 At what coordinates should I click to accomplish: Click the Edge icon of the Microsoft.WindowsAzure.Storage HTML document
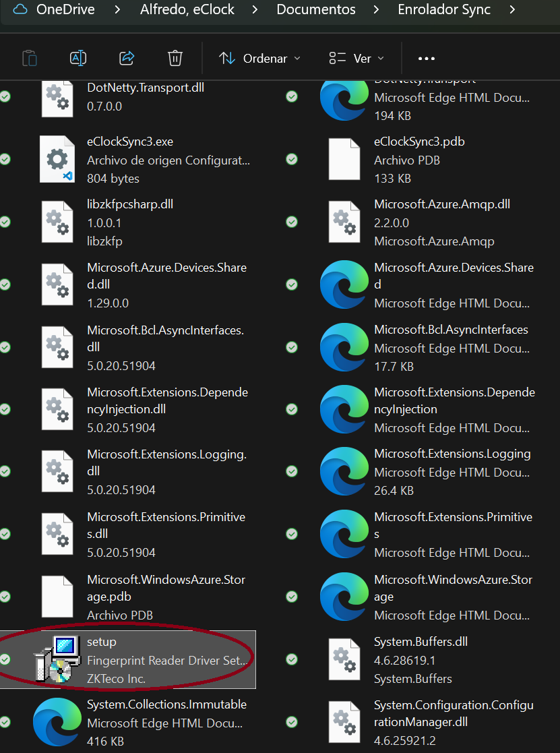pos(344,597)
